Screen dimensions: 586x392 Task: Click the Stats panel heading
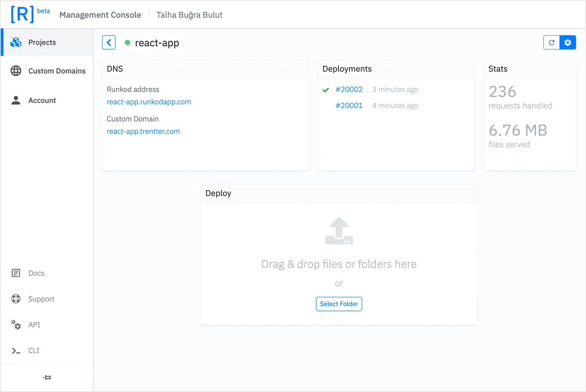[x=498, y=69]
